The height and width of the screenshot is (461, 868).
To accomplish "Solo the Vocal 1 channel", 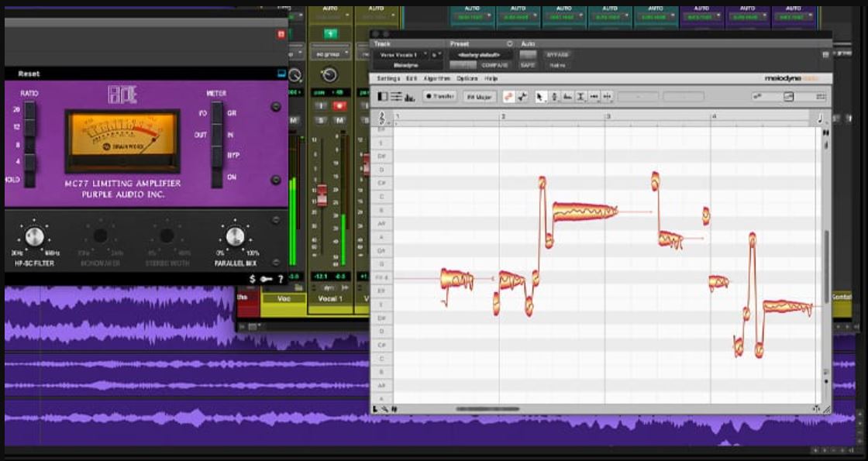I will 322,120.
